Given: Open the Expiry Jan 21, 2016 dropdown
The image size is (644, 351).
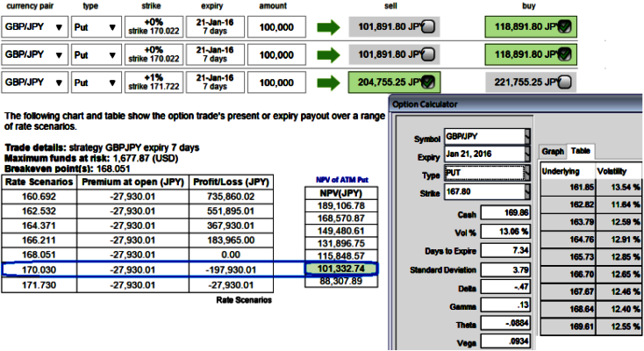Looking at the screenshot, I should point(487,154).
